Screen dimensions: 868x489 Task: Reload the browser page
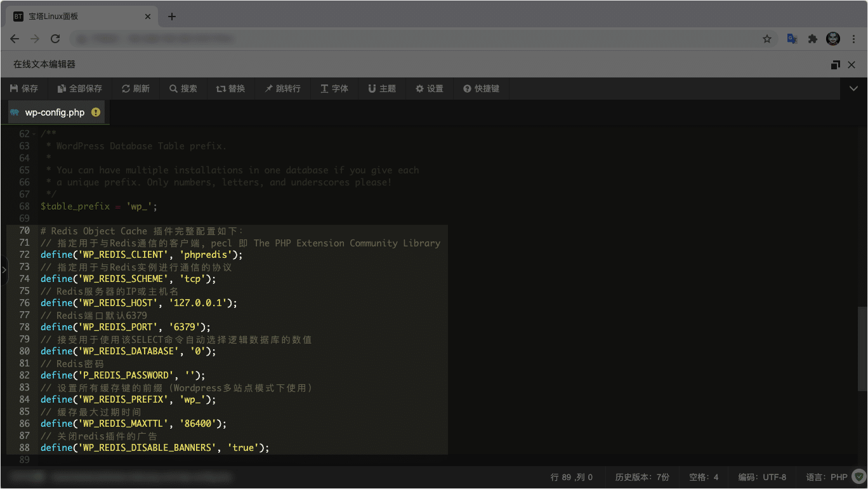[55, 39]
